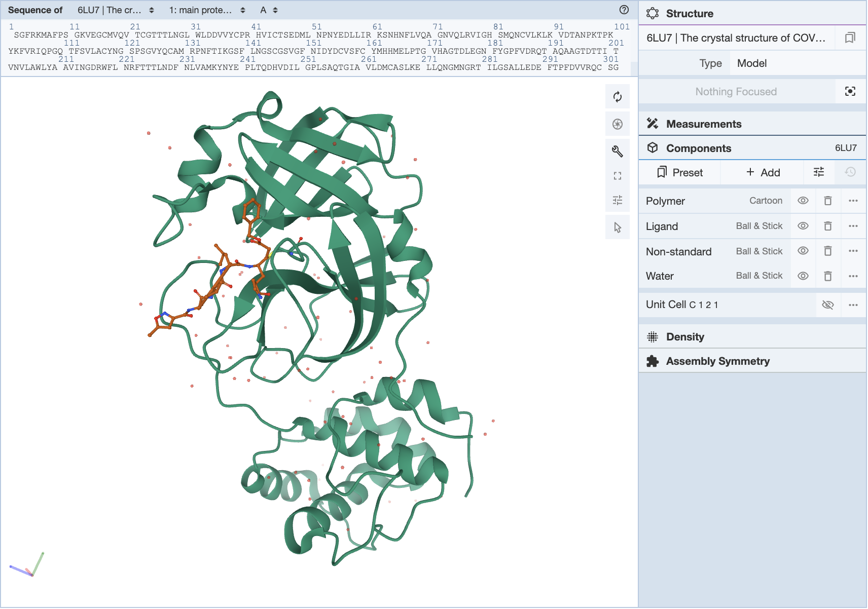Open the main protease entity dropdown
Viewport: 868px width, 609px height.
(207, 10)
